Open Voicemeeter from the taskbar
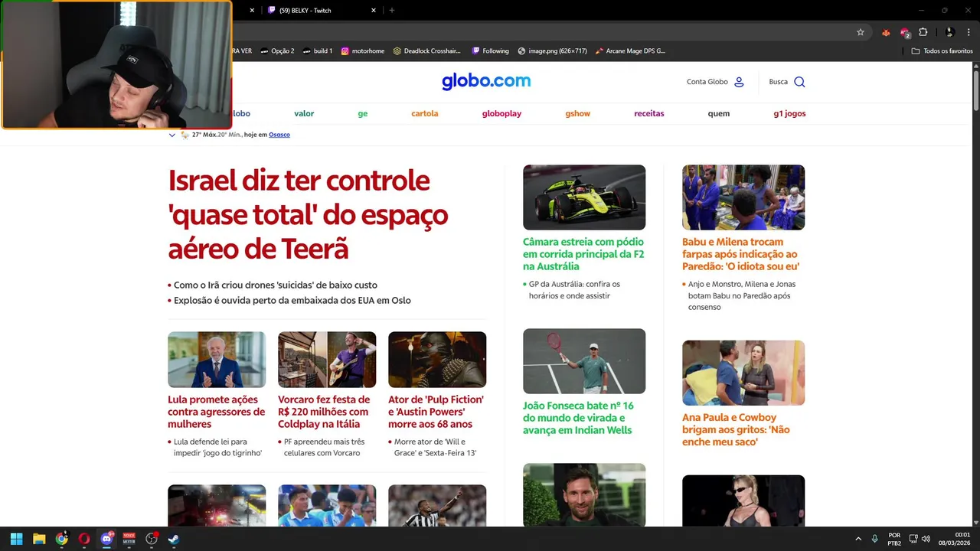Viewport: 980px width, 551px height. pos(129,539)
